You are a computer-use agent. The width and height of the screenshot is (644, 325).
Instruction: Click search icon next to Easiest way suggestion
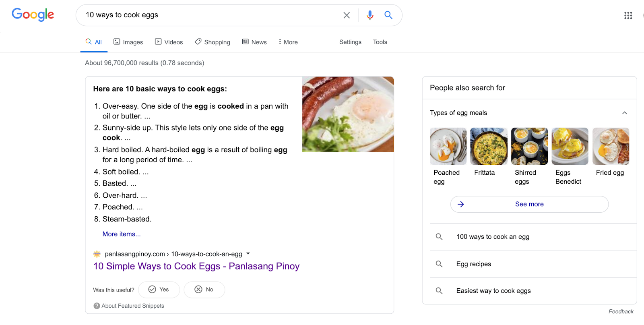click(x=439, y=291)
